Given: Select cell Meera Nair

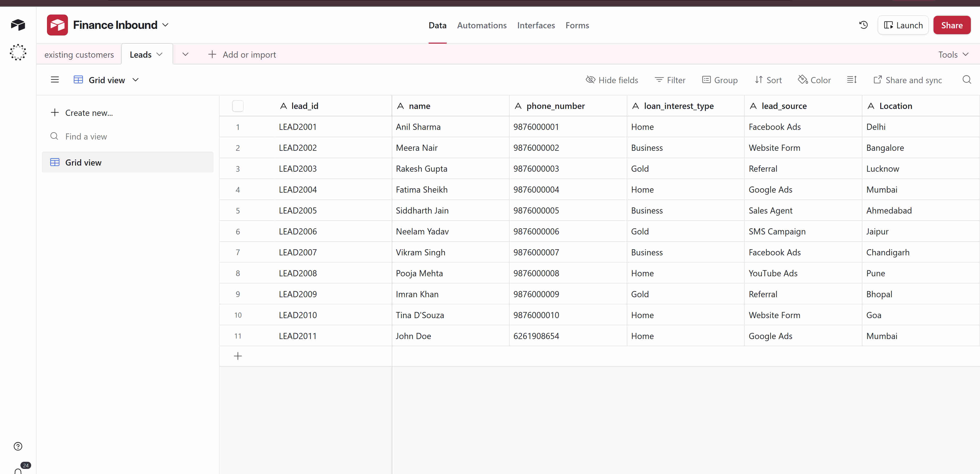Looking at the screenshot, I should pyautogui.click(x=451, y=147).
